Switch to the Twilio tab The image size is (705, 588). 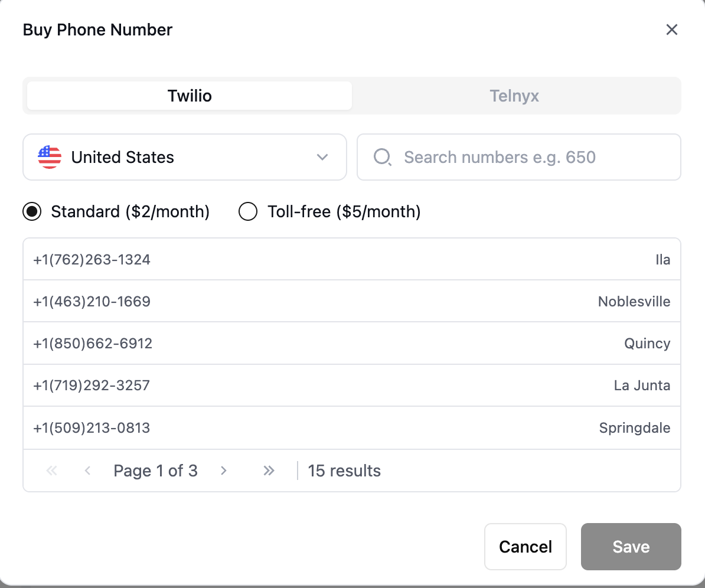coord(190,96)
